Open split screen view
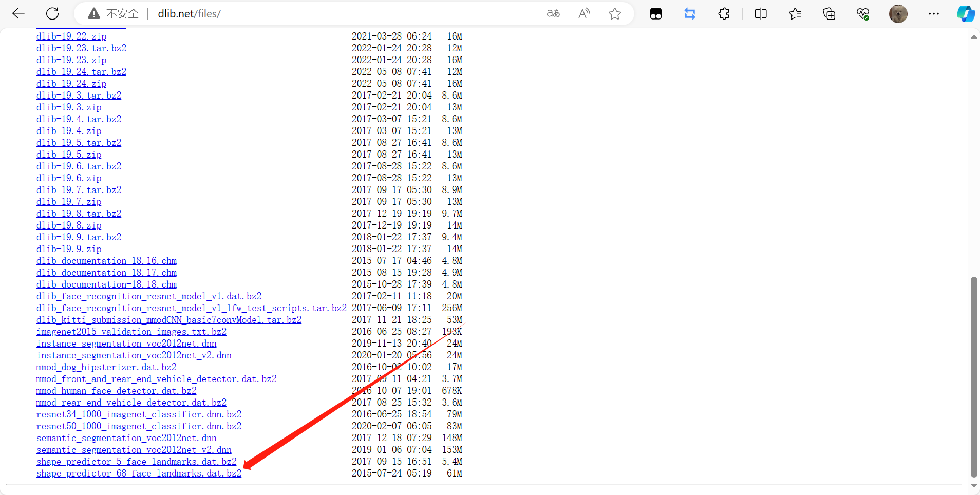 pyautogui.click(x=761, y=14)
